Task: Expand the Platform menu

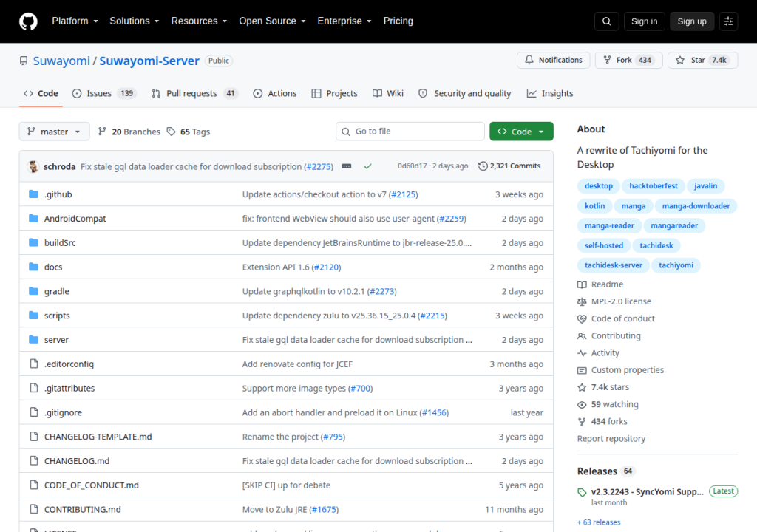Action: 75,21
